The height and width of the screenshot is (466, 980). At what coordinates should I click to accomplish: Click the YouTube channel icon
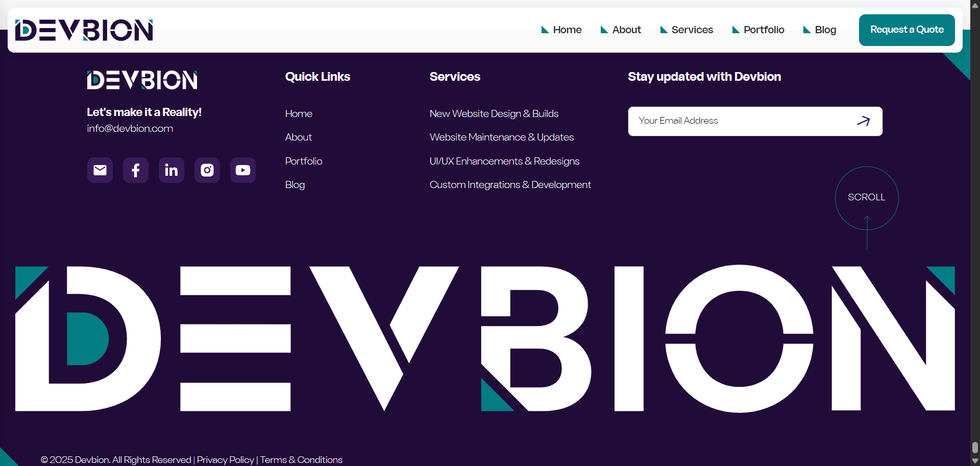point(242,170)
